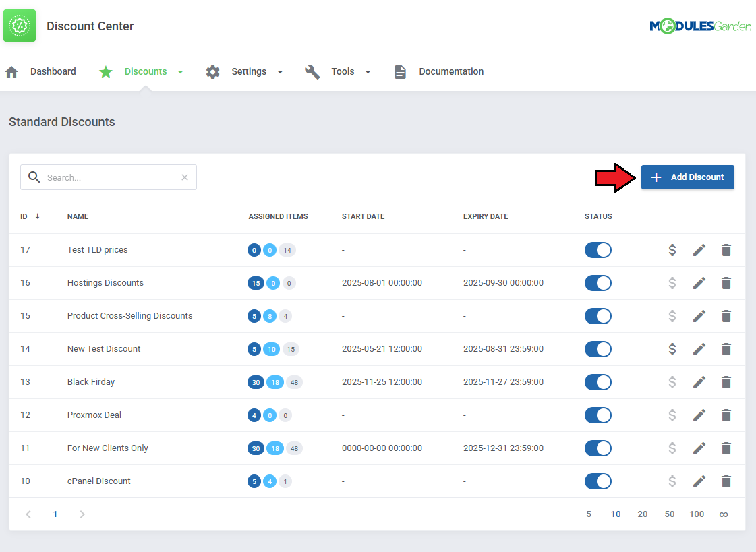Open pricing icon for cPanel Discount

point(672,481)
